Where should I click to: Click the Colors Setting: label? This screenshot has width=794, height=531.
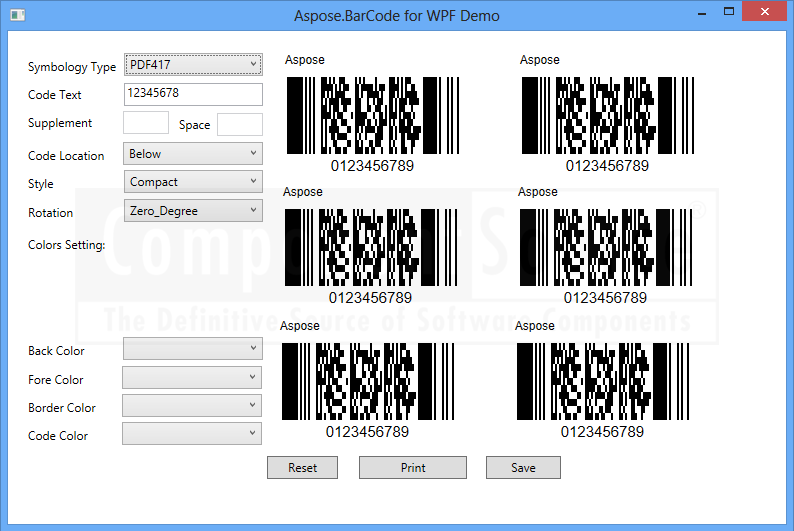coord(66,245)
